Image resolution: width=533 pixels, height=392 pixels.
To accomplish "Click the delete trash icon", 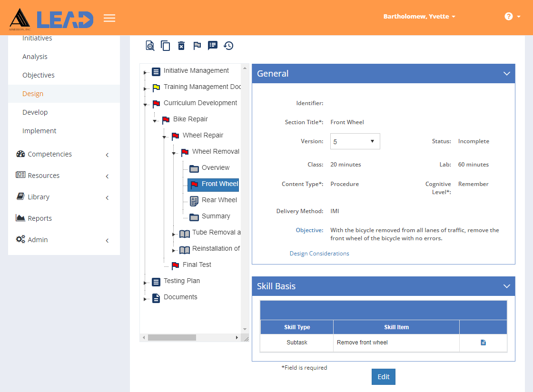I will pos(181,46).
